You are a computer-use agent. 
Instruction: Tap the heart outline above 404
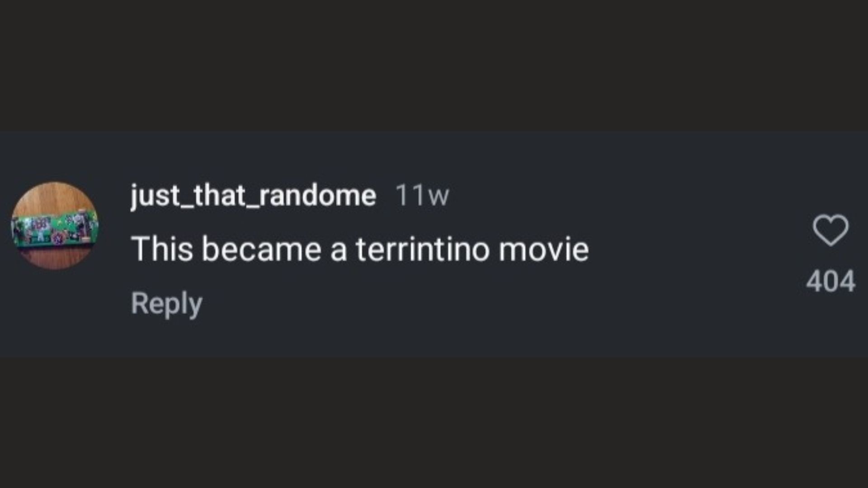point(830,230)
